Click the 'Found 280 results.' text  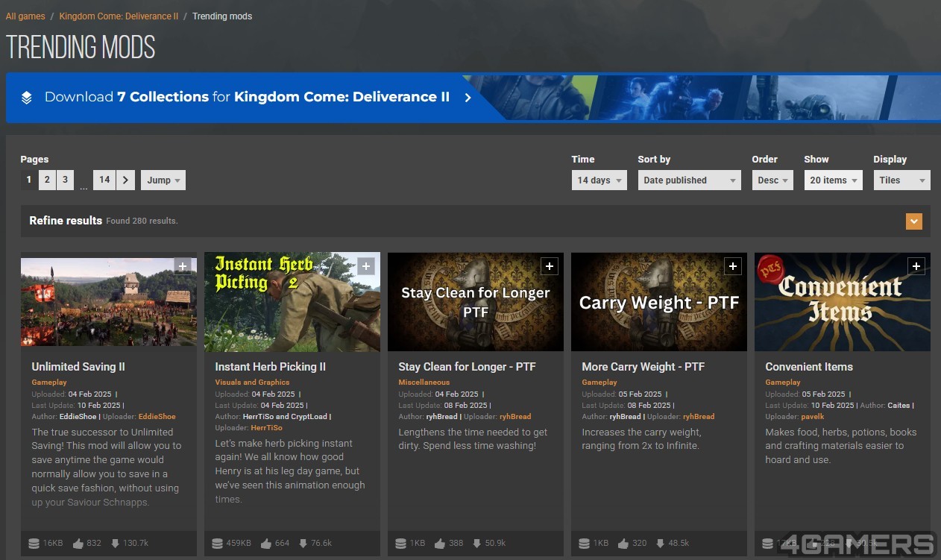(142, 221)
